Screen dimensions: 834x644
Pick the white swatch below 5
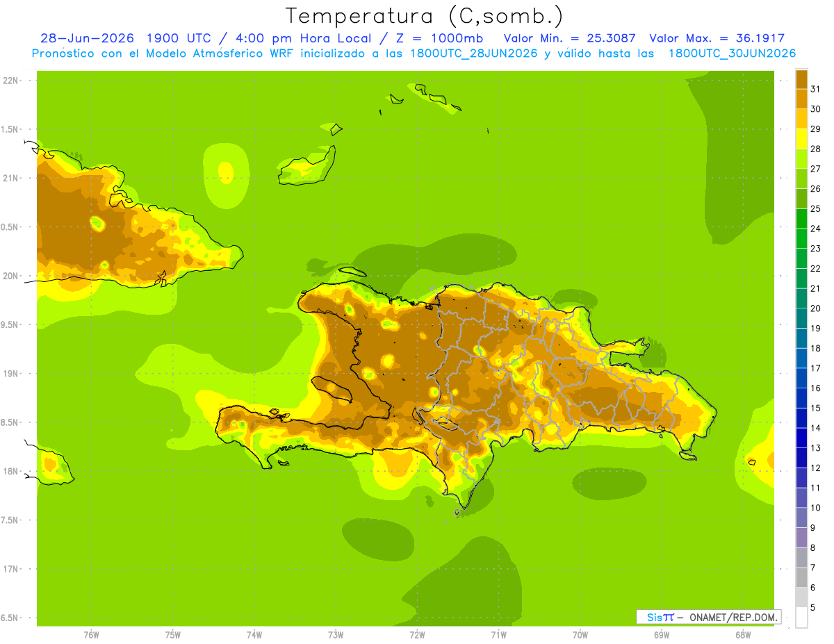pos(801,618)
